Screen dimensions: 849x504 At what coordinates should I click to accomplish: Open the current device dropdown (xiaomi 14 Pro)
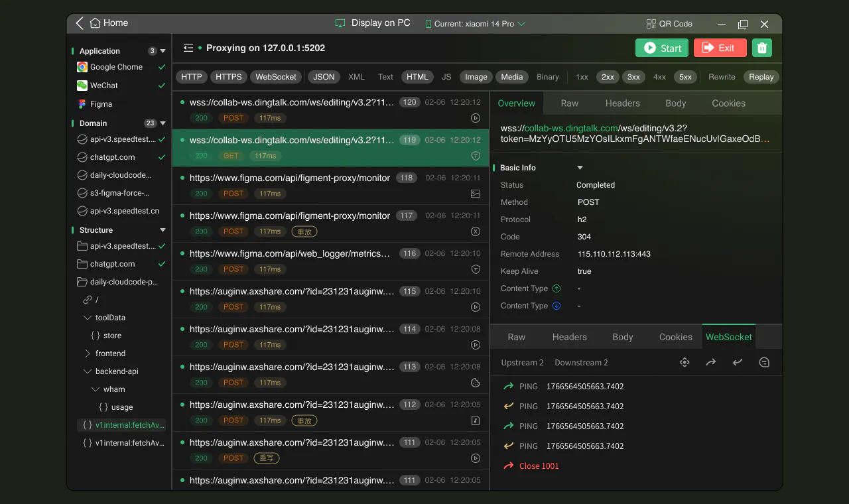474,24
